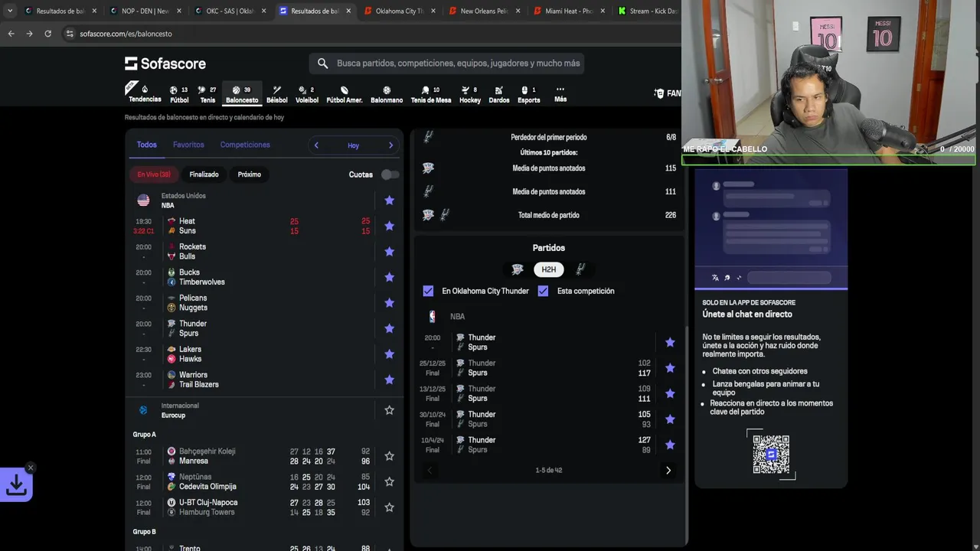980x551 pixels.
Task: Go to previous page of H2H matches
Action: pos(430,471)
